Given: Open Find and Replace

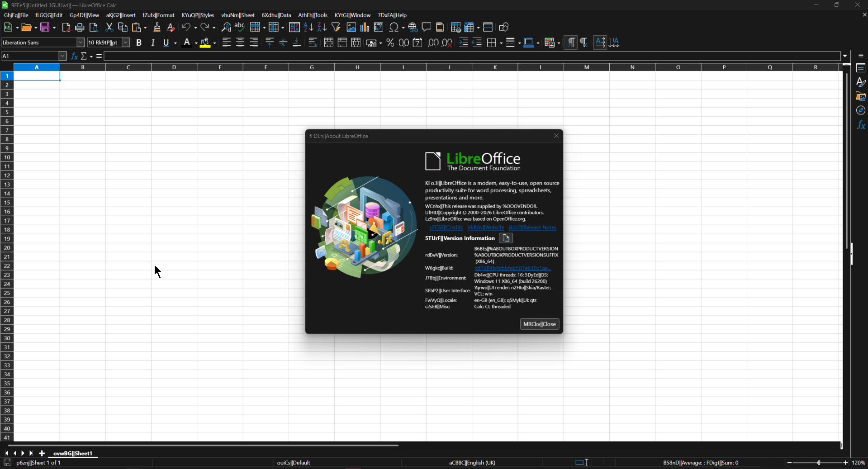Looking at the screenshot, I should [226, 28].
